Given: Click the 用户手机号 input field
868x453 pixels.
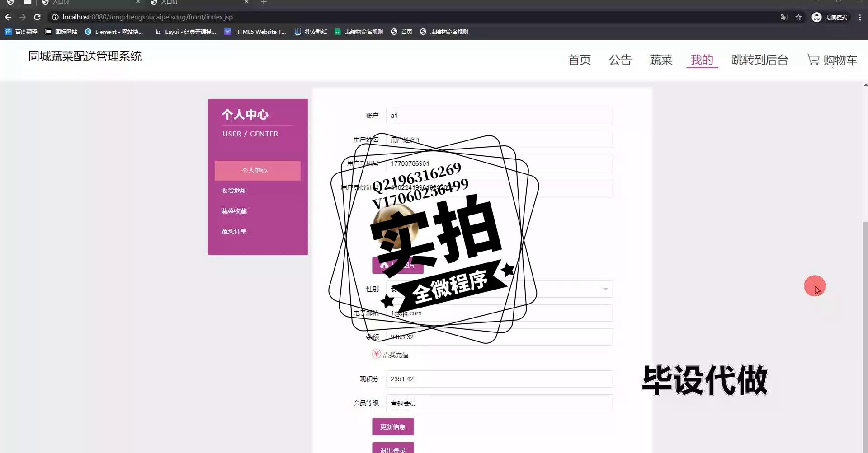Looking at the screenshot, I should pos(499,163).
